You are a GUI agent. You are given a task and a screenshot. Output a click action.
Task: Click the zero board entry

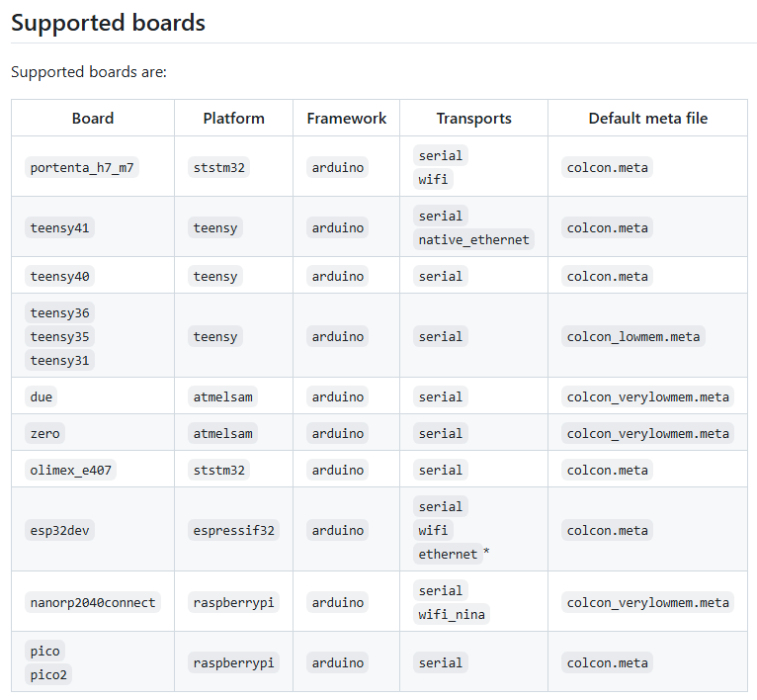click(x=45, y=433)
